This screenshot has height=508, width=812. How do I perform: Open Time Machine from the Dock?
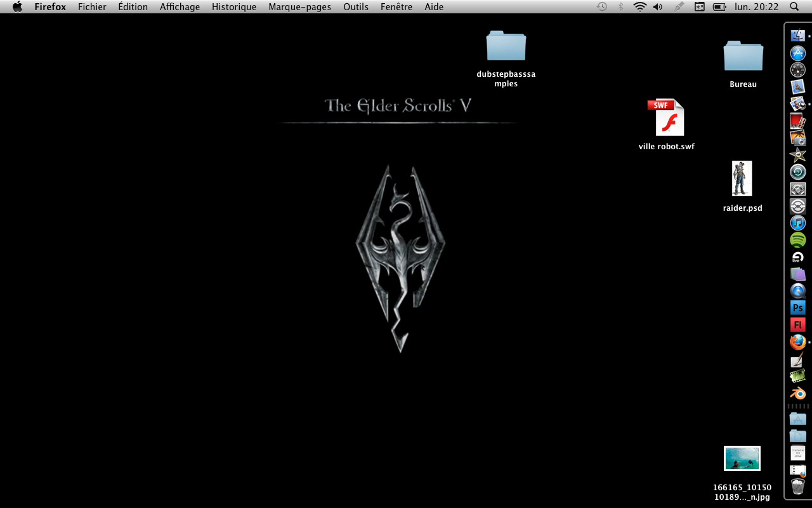pyautogui.click(x=797, y=172)
